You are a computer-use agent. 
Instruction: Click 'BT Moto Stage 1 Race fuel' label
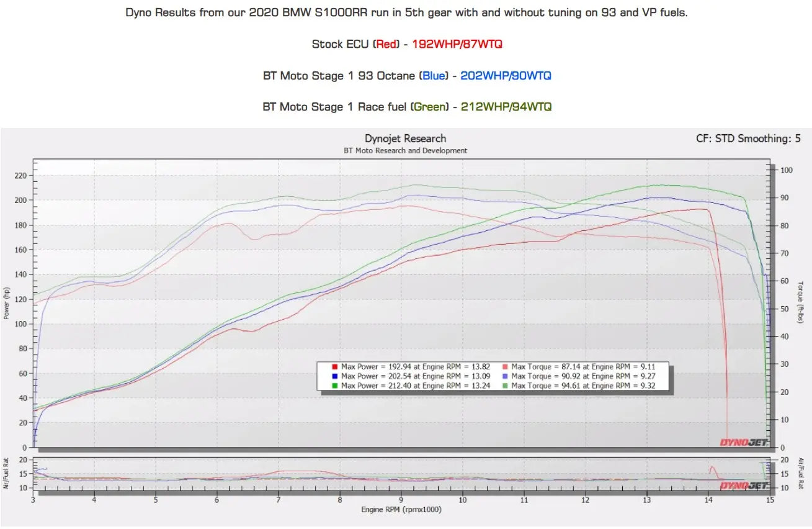(x=334, y=107)
